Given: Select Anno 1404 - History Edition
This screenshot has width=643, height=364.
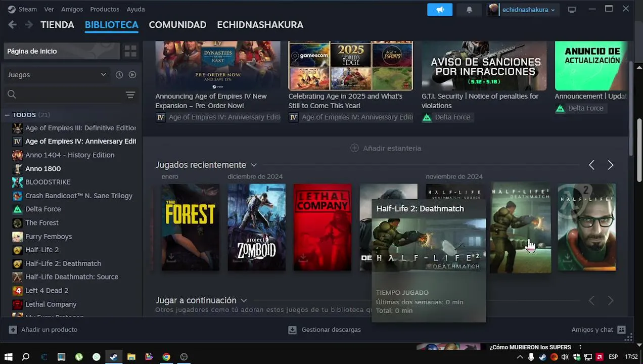Looking at the screenshot, I should (70, 155).
